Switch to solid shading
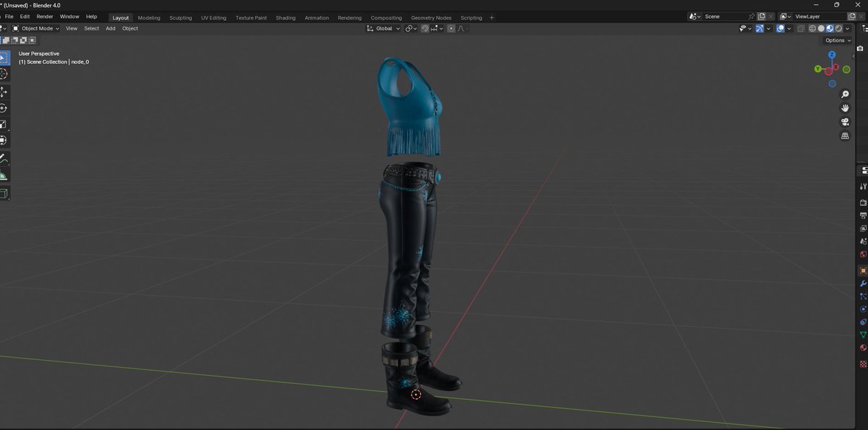Image resolution: width=868 pixels, height=430 pixels. tap(821, 28)
